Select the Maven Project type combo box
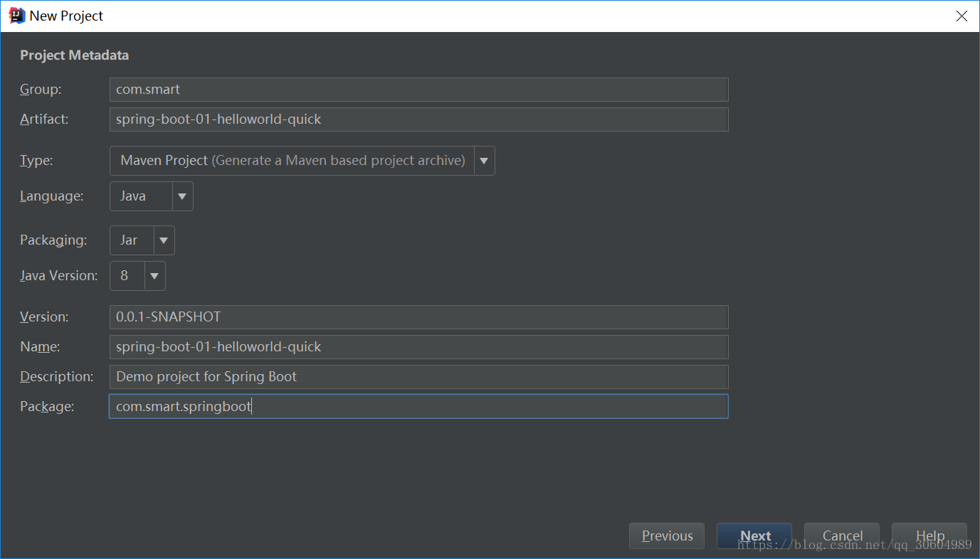 [302, 161]
